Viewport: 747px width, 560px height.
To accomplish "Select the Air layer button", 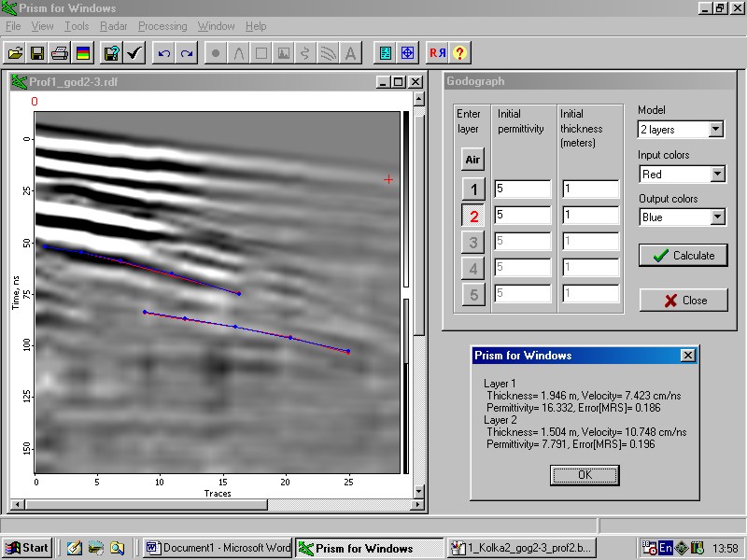I will pos(472,159).
